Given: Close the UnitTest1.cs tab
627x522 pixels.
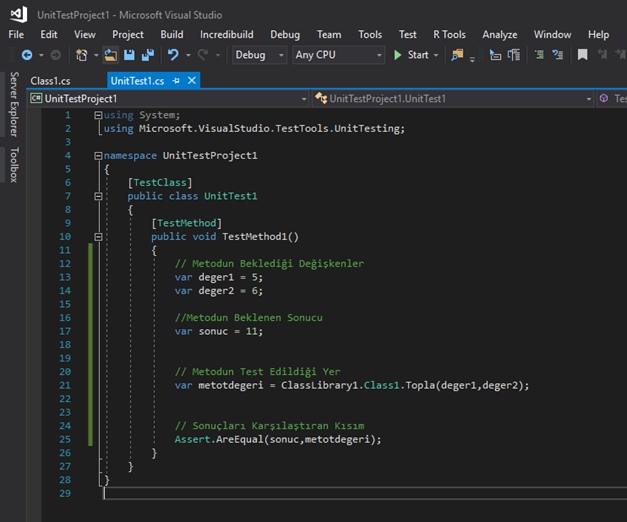Looking at the screenshot, I should pyautogui.click(x=192, y=80).
